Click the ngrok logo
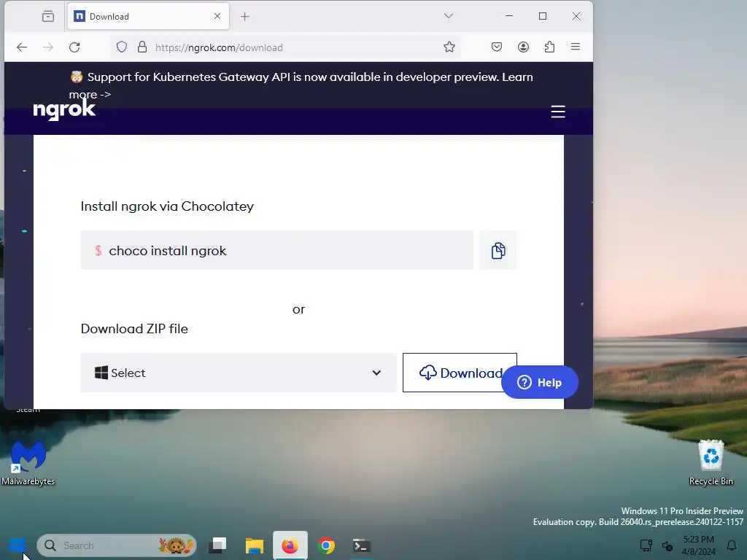This screenshot has height=560, width=747. pyautogui.click(x=64, y=109)
